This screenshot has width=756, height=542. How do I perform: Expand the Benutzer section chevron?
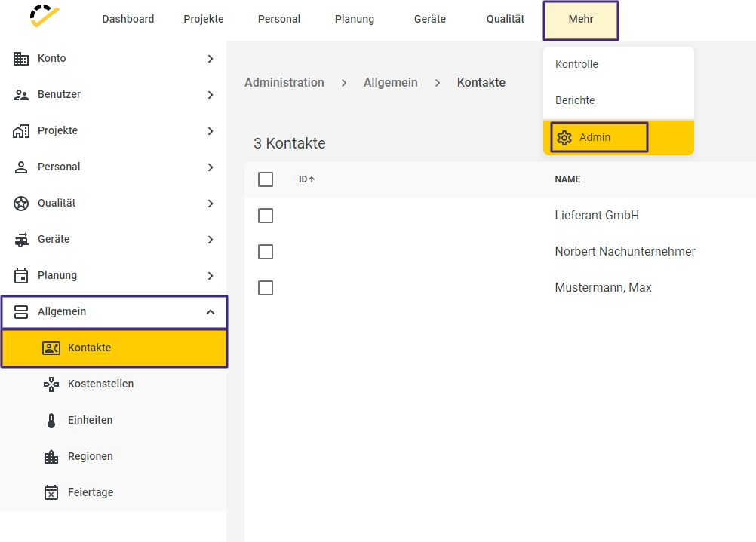pyautogui.click(x=211, y=95)
